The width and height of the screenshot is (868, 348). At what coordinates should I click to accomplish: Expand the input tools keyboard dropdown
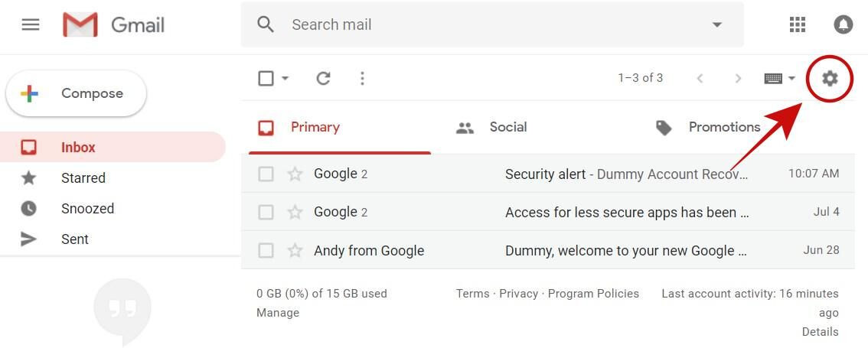click(791, 78)
